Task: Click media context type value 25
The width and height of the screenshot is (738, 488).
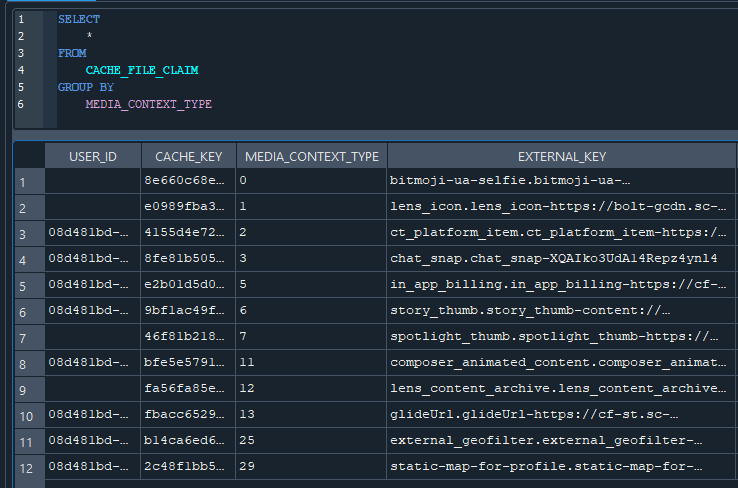Action: pos(311,440)
